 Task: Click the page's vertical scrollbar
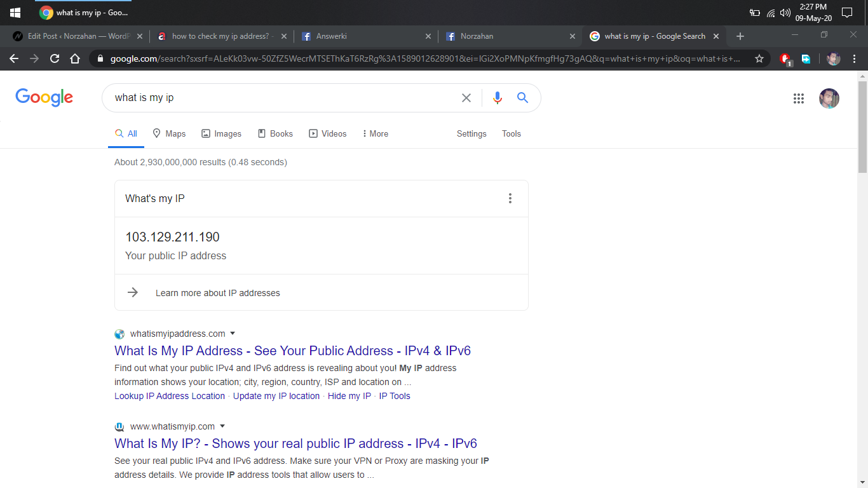click(862, 127)
